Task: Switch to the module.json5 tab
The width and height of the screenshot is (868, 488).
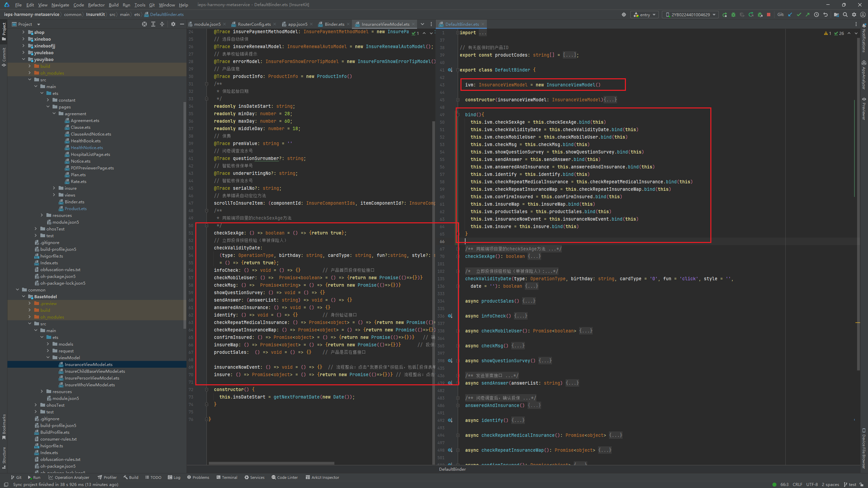Action: 207,24
